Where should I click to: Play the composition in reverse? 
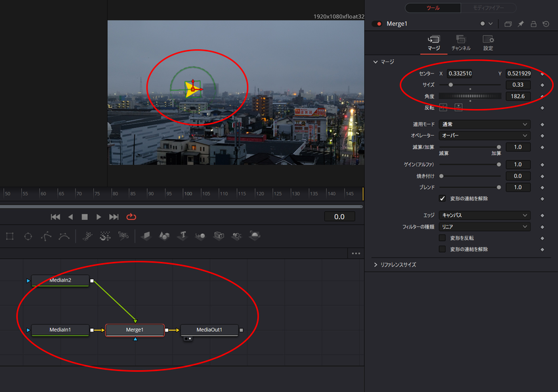(x=70, y=217)
